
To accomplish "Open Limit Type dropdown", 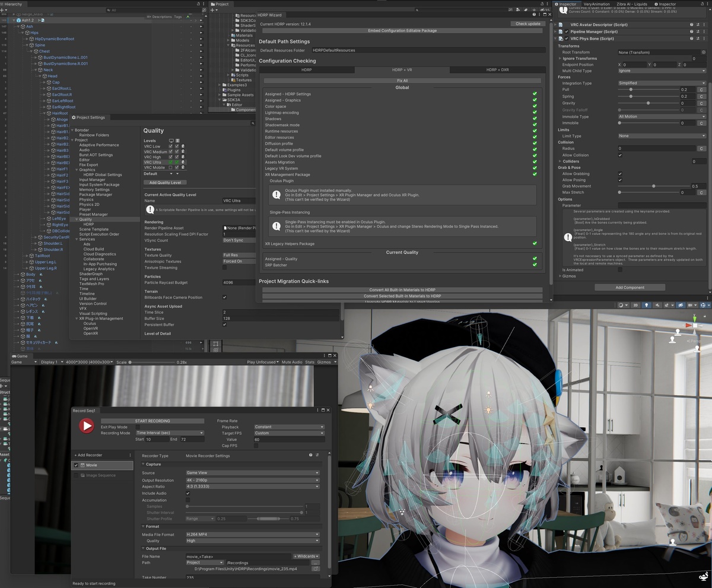I will pos(662,136).
